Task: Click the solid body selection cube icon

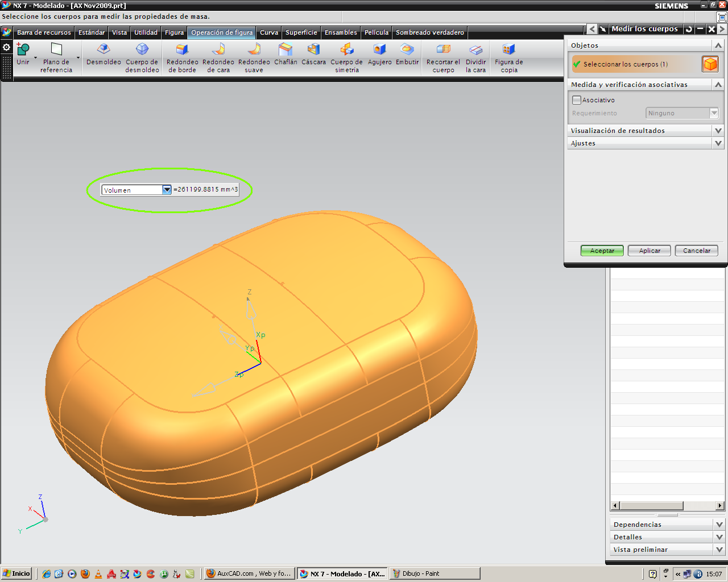Action: pyautogui.click(x=710, y=64)
